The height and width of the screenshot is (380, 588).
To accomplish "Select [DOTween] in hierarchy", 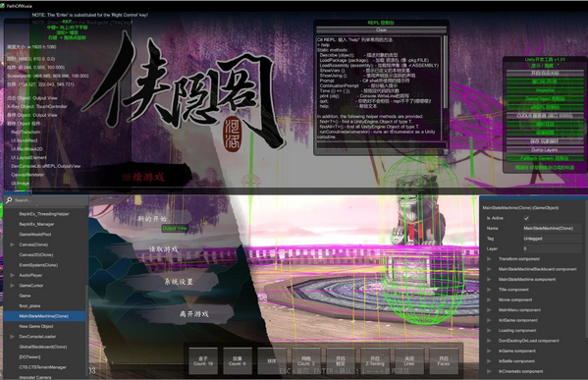I will click(x=29, y=357).
